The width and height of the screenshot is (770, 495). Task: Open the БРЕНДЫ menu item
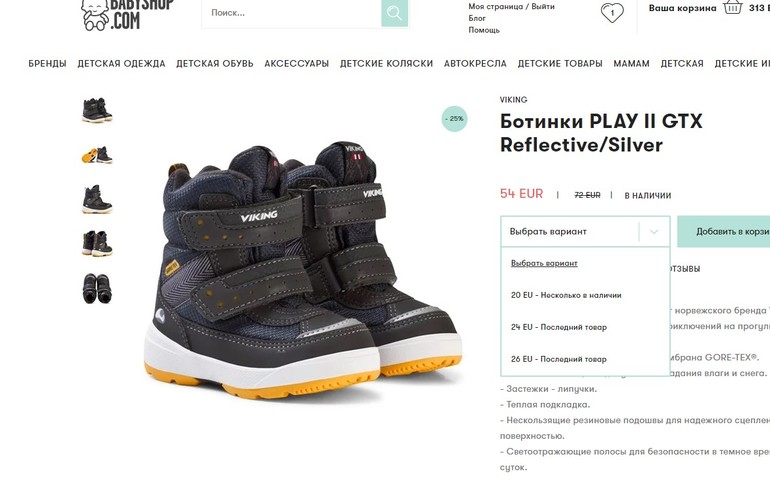[x=47, y=63]
